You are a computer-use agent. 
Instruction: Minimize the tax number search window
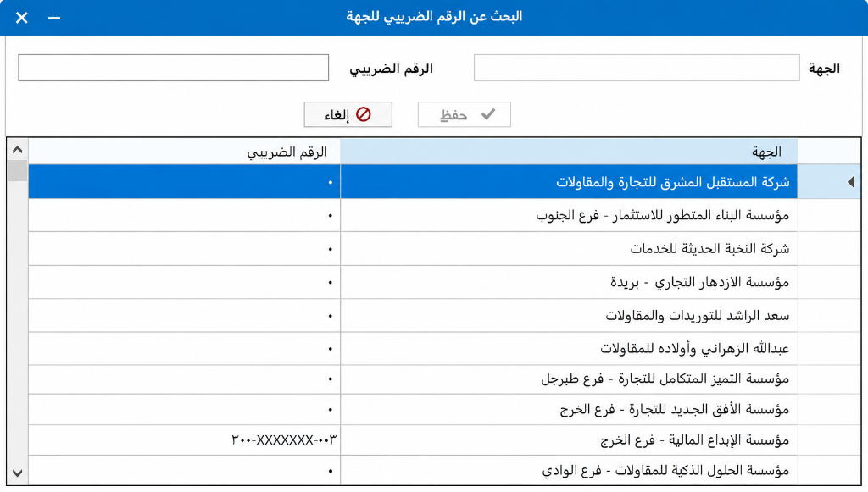click(53, 18)
